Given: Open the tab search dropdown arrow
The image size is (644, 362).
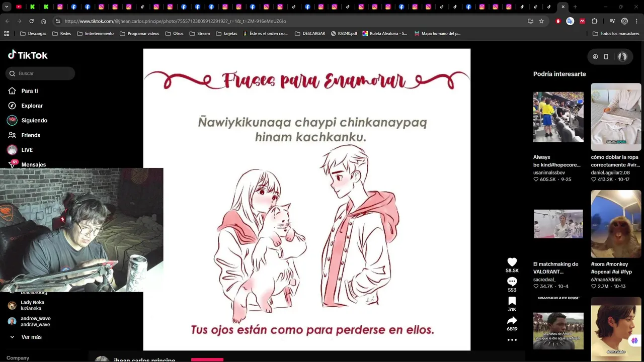Looking at the screenshot, I should (x=7, y=7).
